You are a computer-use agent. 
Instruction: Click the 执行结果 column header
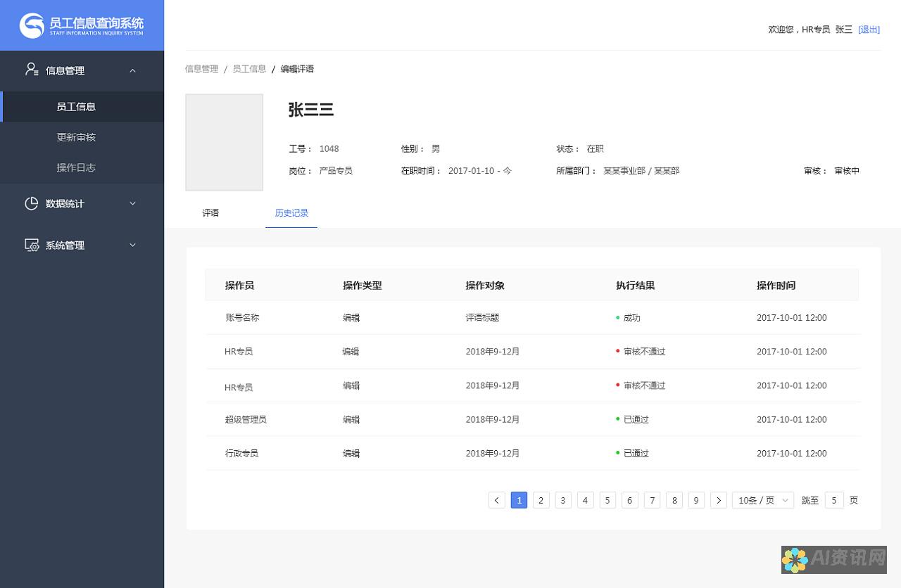point(636,286)
